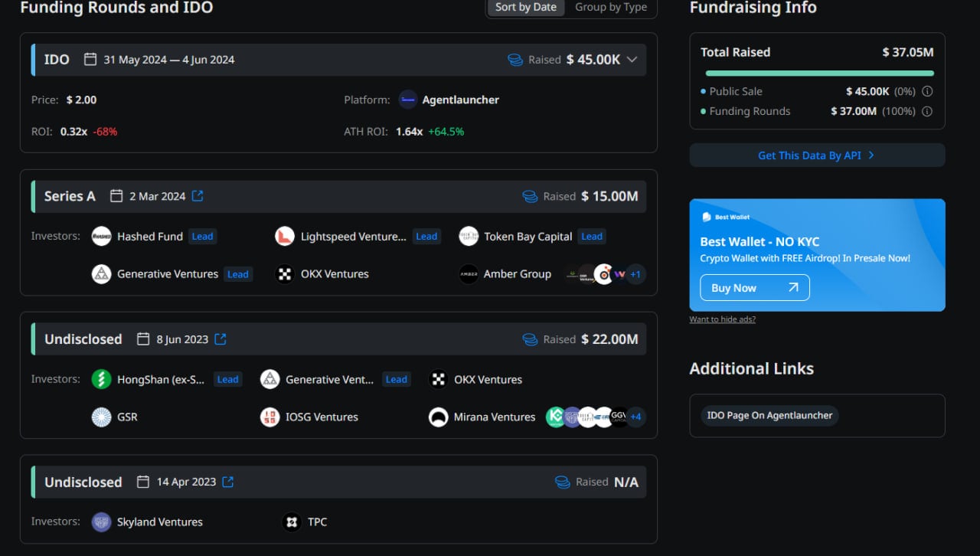The height and width of the screenshot is (556, 980).
Task: Click Get This Data By API button
Action: (x=817, y=155)
